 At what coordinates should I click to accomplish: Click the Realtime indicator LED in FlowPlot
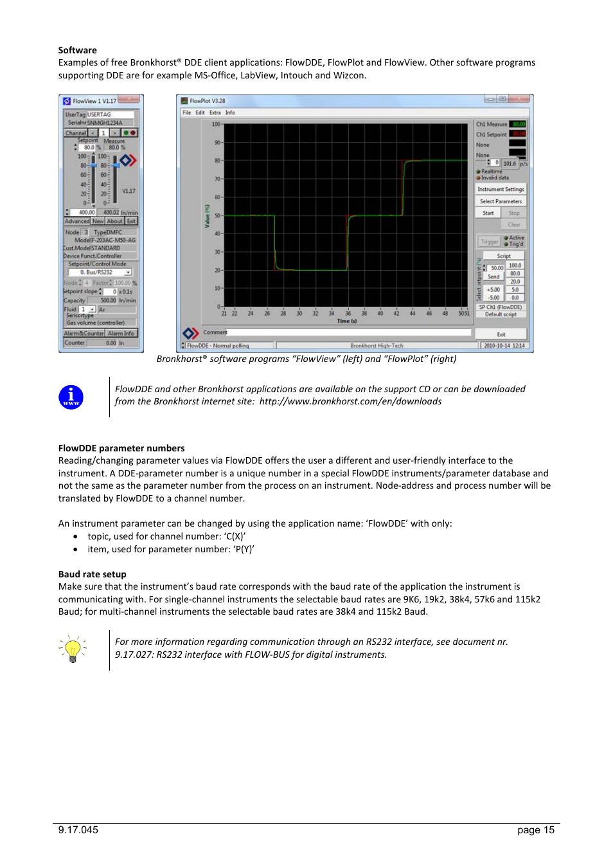(479, 172)
